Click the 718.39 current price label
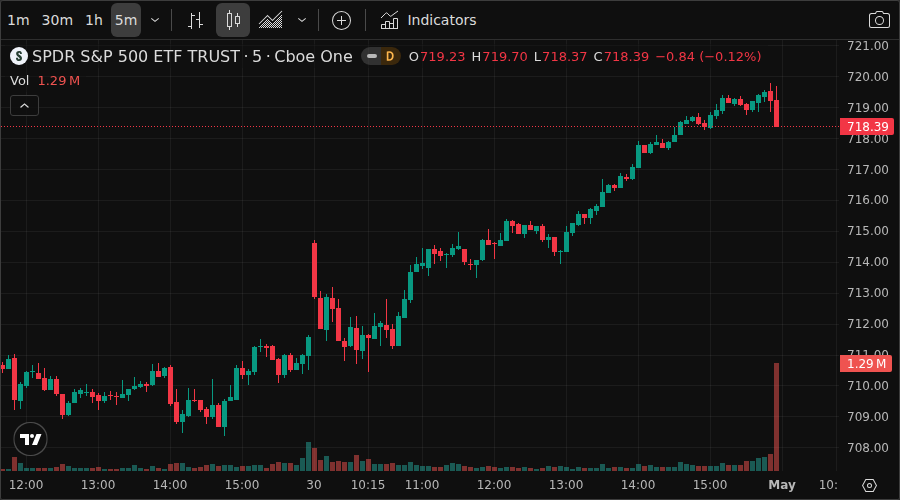The height and width of the screenshot is (500, 900). click(x=867, y=126)
